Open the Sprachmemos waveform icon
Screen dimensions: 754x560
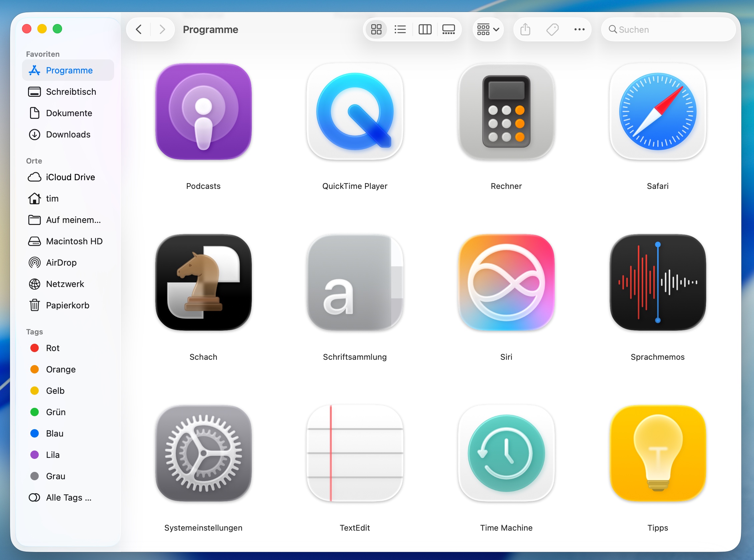(x=658, y=282)
